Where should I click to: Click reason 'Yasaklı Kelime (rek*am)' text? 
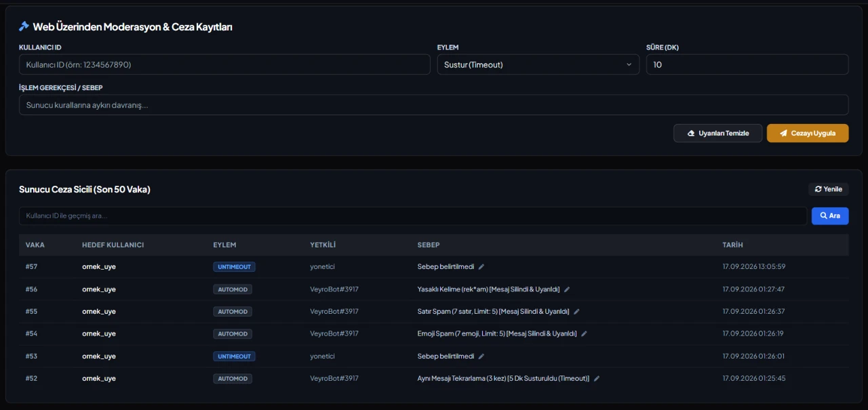(x=452, y=289)
